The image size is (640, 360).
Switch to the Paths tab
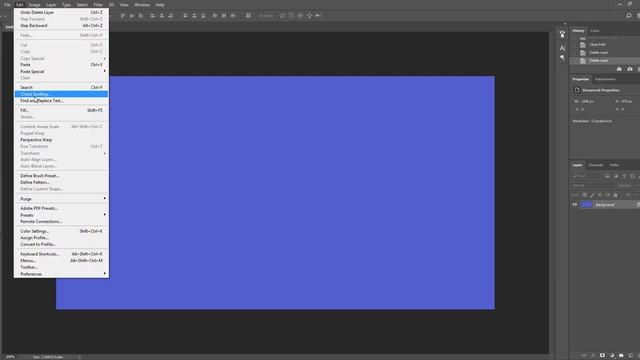pos(614,165)
